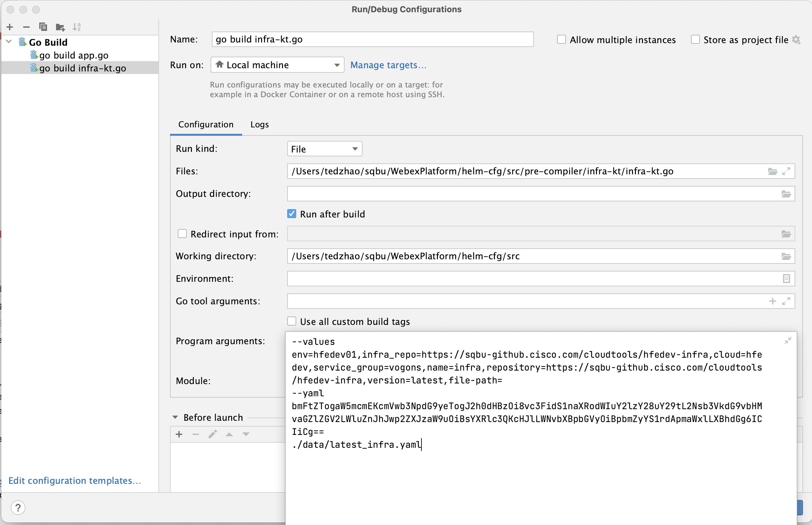Click into the Name input field

click(373, 40)
